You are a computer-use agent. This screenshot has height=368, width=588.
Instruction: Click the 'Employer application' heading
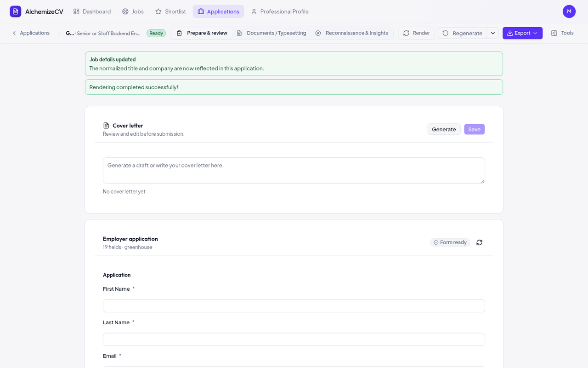[130, 239]
